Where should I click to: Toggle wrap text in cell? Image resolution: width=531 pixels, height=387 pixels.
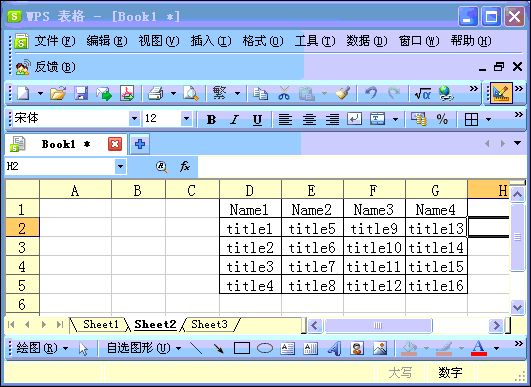[x=355, y=119]
